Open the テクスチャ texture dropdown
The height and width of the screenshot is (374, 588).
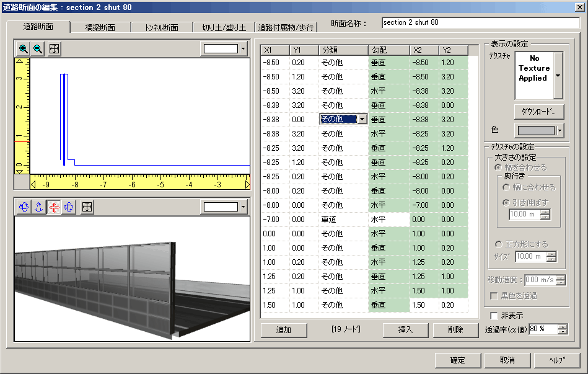(558, 76)
